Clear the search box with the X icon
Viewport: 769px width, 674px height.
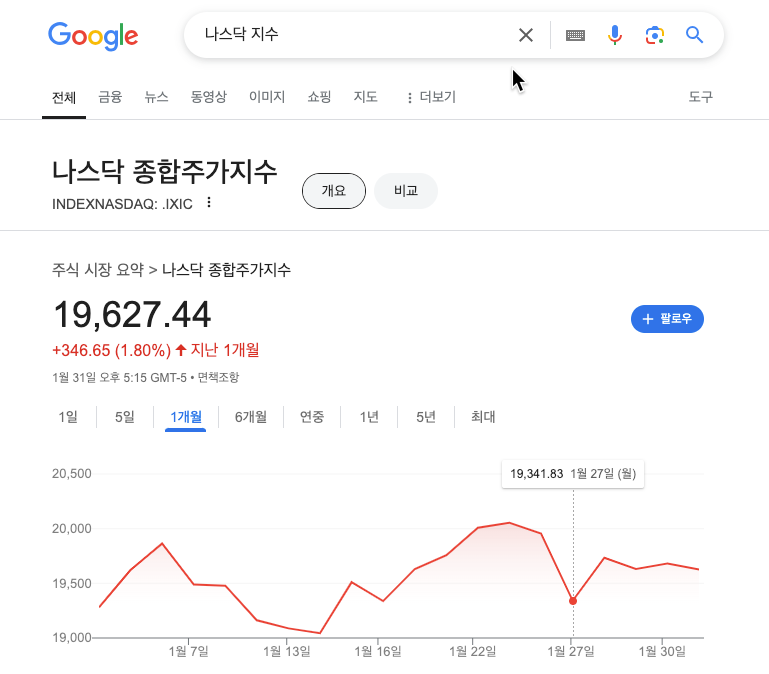coord(526,35)
